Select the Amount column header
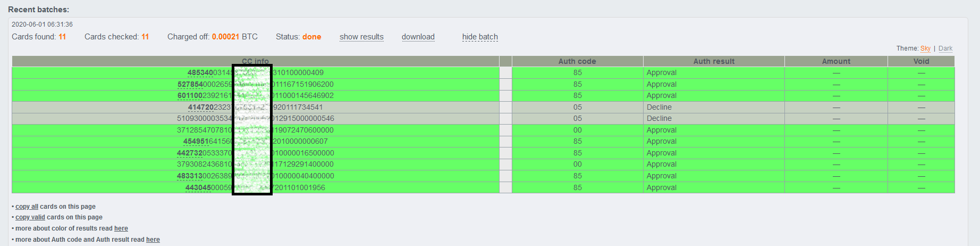Image resolution: width=980 pixels, height=246 pixels. coord(836,61)
